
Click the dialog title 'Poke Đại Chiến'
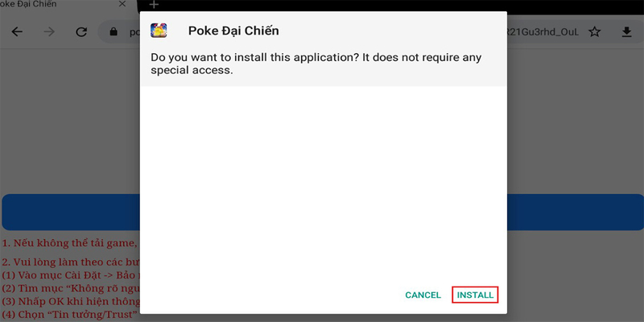click(233, 31)
